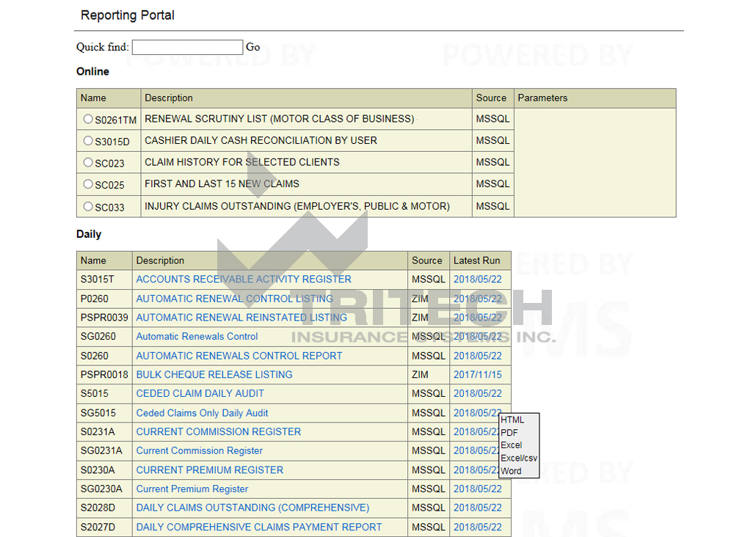Click RENEWAL SCRUTINY LIST description text
Image resolution: width=756 pixels, height=537 pixels.
tap(279, 119)
